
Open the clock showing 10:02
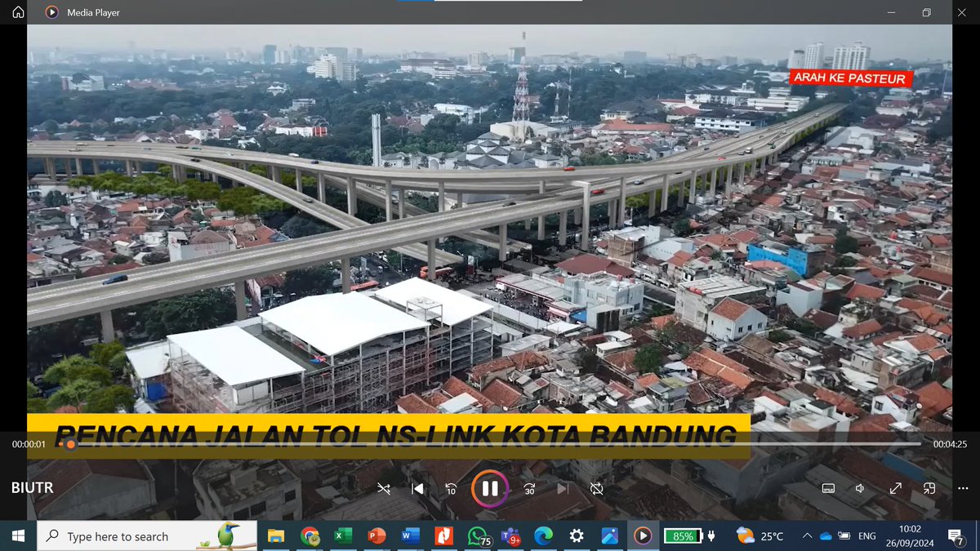[910, 536]
